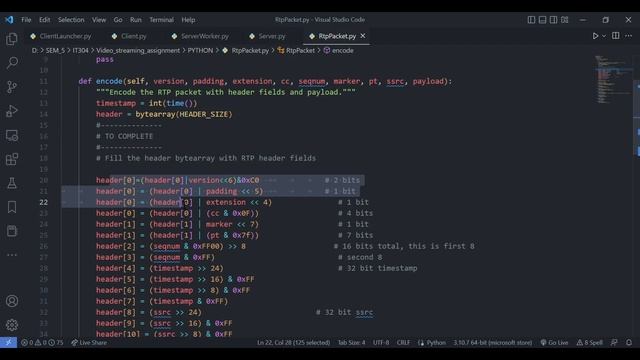Image resolution: width=640 pixels, height=360 pixels.
Task: Toggle the primary side bar layout
Action: [x=531, y=20]
